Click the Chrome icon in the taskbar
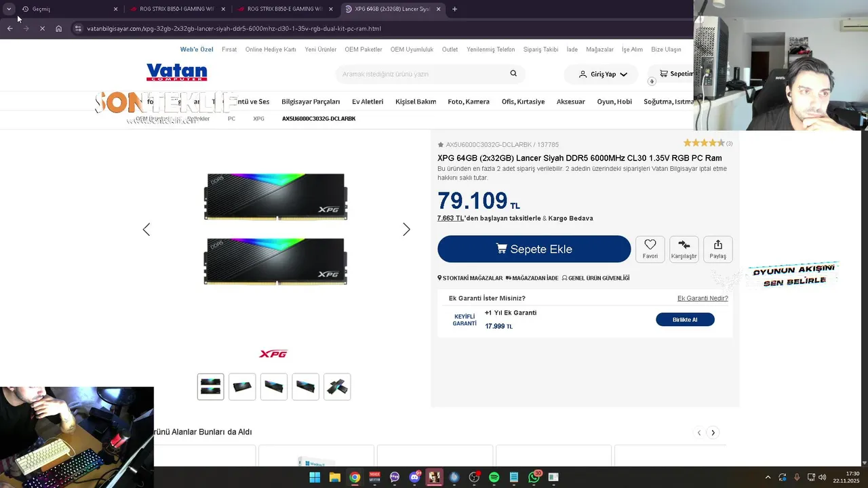 355,477
